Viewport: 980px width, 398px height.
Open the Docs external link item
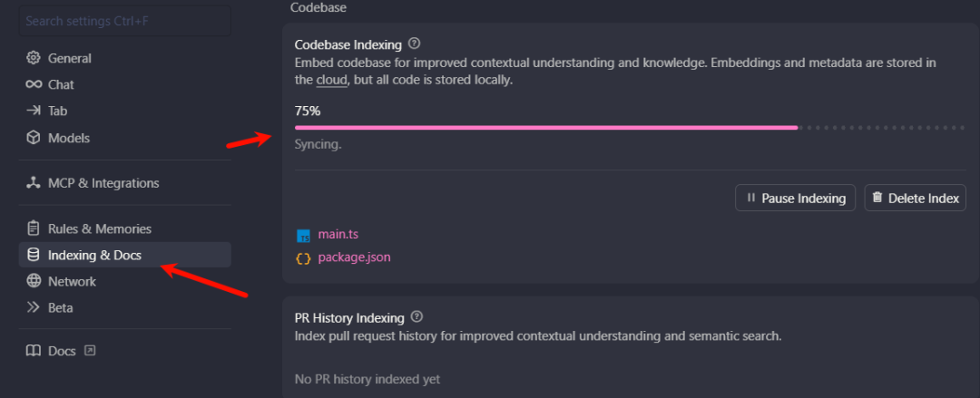[x=62, y=351]
